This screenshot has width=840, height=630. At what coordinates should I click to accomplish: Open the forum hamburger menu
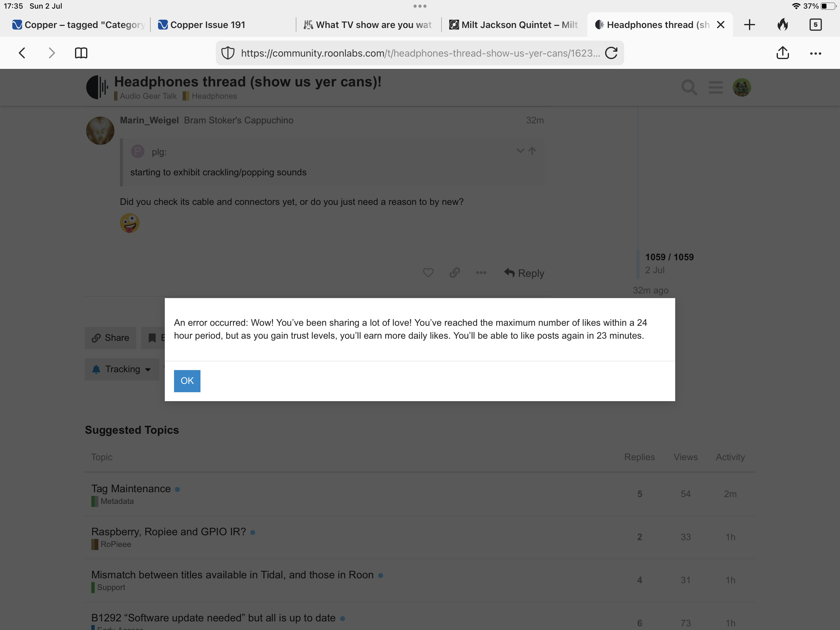(x=715, y=87)
